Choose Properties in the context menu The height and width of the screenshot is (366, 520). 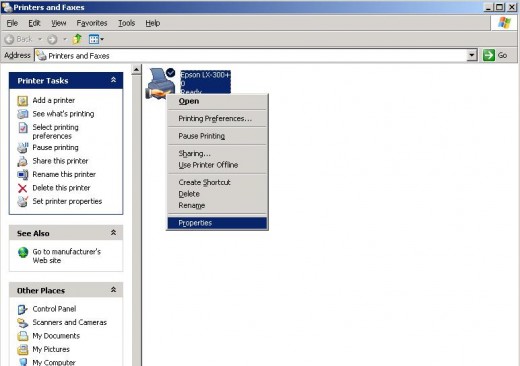point(217,223)
